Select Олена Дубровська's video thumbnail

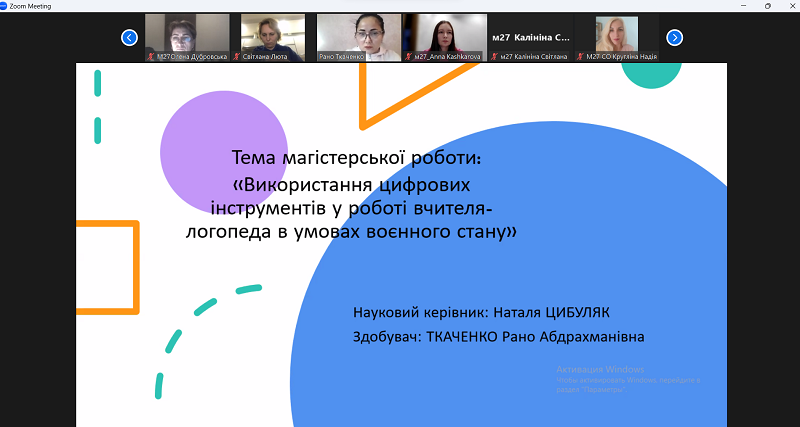(x=186, y=33)
